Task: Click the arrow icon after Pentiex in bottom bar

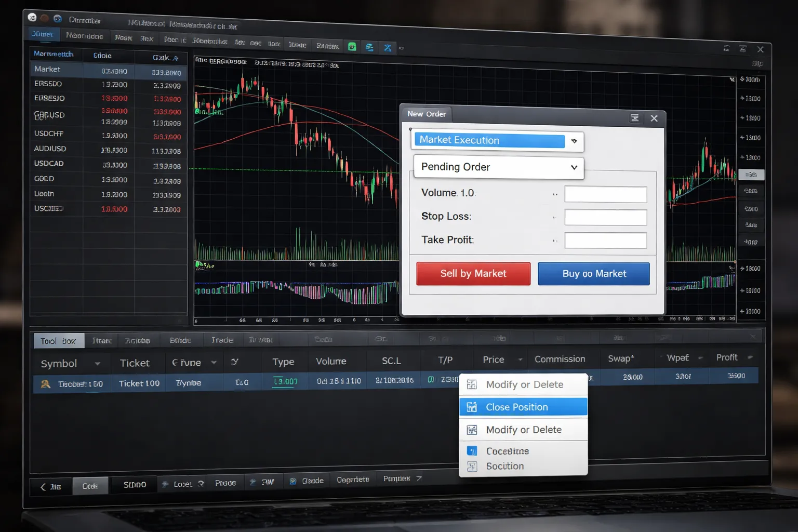Action: tap(419, 478)
